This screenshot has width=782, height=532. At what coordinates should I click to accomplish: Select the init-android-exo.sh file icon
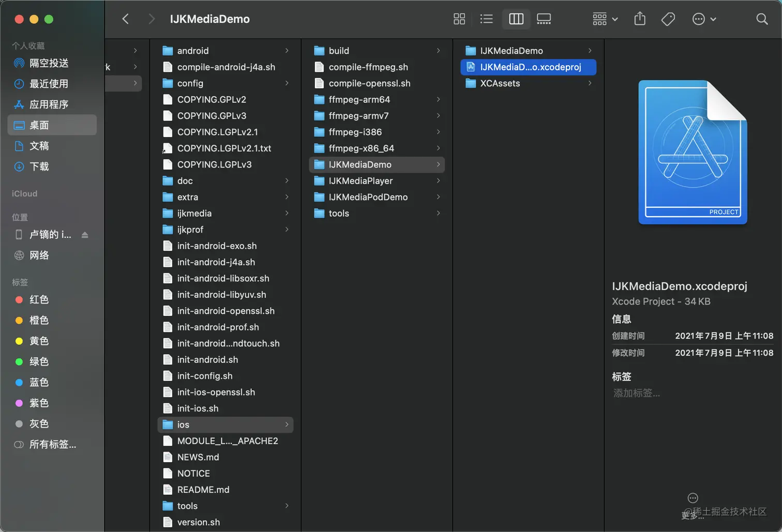(x=168, y=246)
